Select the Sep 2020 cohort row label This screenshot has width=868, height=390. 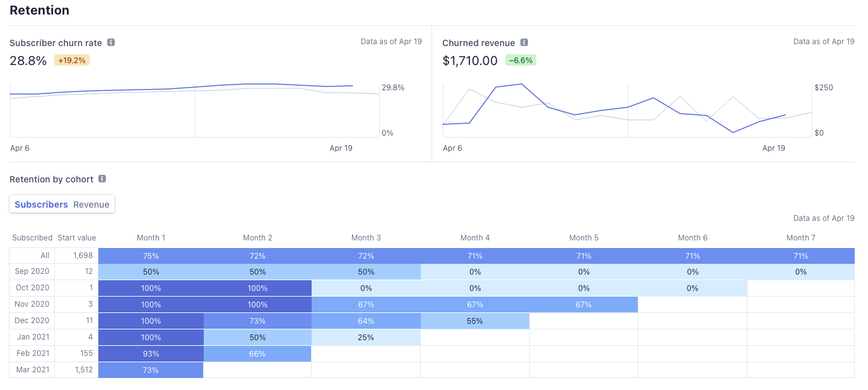32,272
